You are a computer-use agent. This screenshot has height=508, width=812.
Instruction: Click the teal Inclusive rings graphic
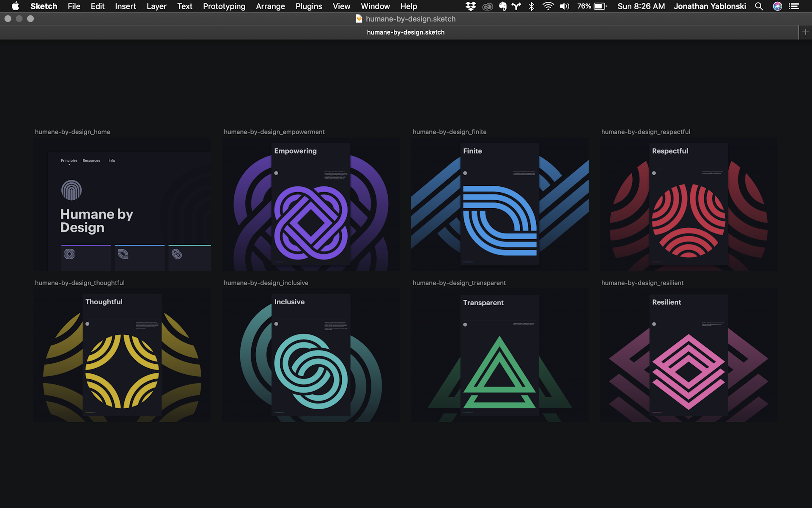(x=311, y=371)
